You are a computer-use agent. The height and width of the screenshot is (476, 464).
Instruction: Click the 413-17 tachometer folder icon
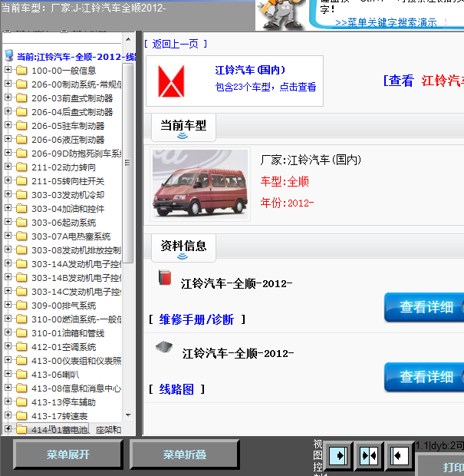[x=21, y=415]
